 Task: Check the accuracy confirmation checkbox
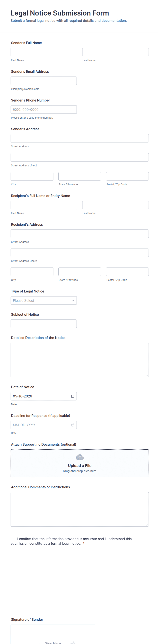click(13, 539)
